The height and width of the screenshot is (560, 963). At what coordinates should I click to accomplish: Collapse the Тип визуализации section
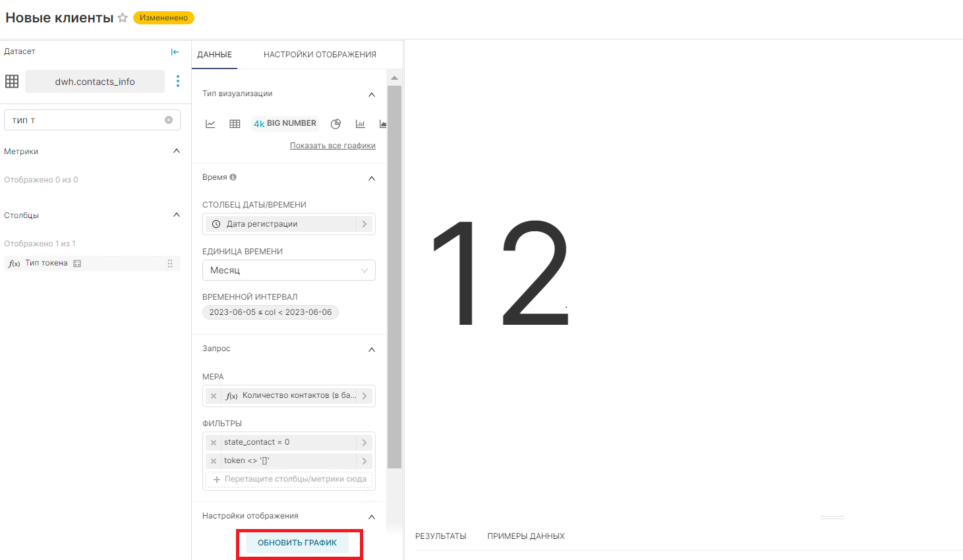click(x=372, y=94)
